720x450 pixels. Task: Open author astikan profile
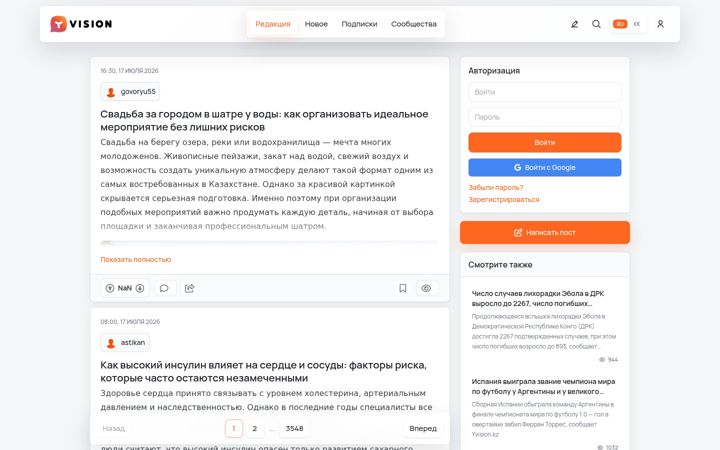tap(125, 343)
